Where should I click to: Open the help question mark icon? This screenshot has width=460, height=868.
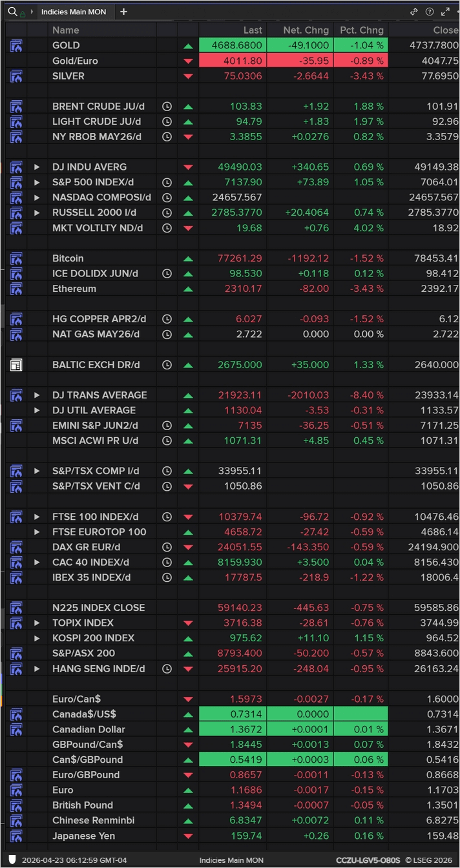coord(430,12)
